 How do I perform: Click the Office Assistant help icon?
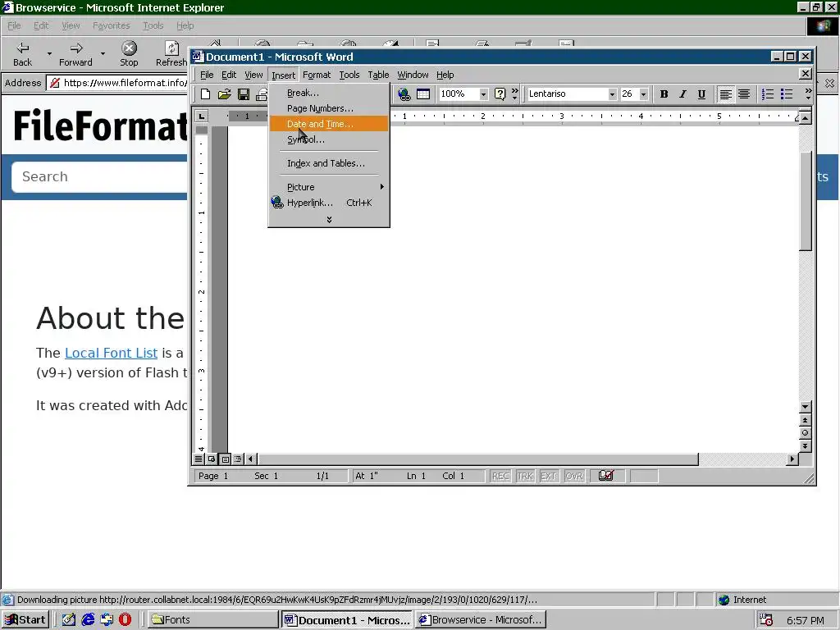[x=500, y=94]
